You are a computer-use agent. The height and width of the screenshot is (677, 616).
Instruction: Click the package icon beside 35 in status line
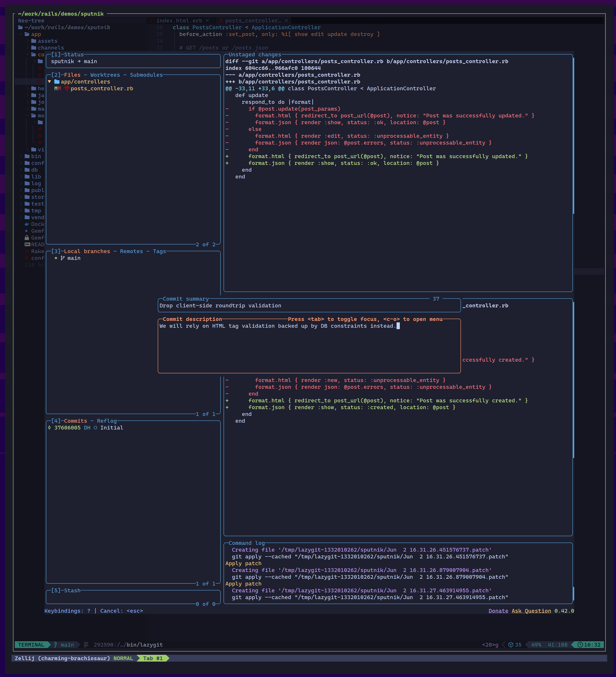click(x=511, y=645)
